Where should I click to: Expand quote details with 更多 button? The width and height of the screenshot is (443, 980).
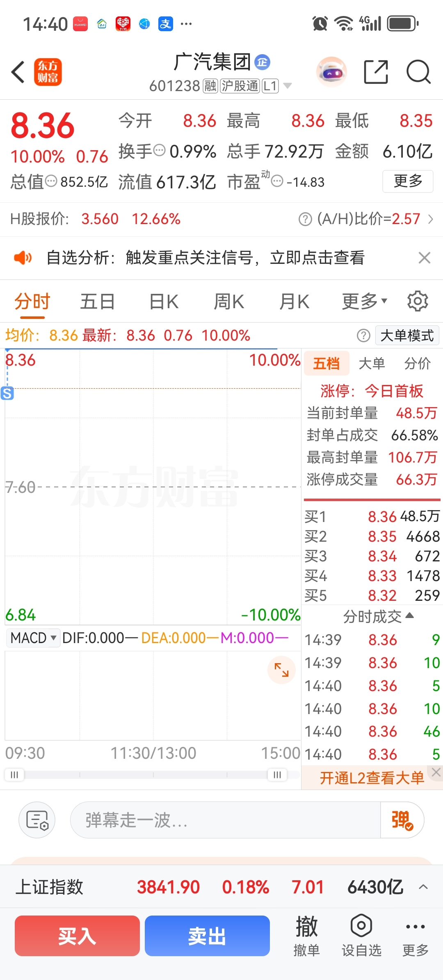408,181
